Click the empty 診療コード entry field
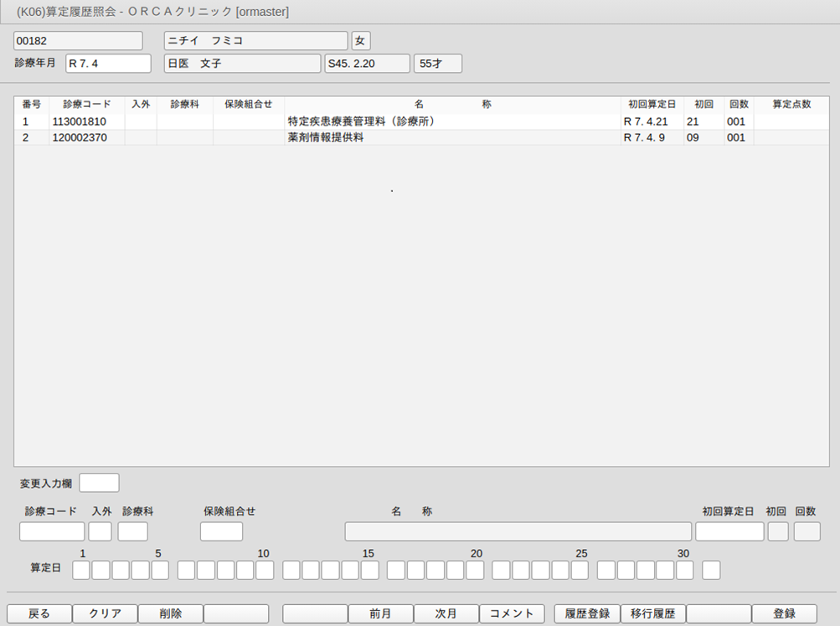The width and height of the screenshot is (840, 626). (x=52, y=531)
